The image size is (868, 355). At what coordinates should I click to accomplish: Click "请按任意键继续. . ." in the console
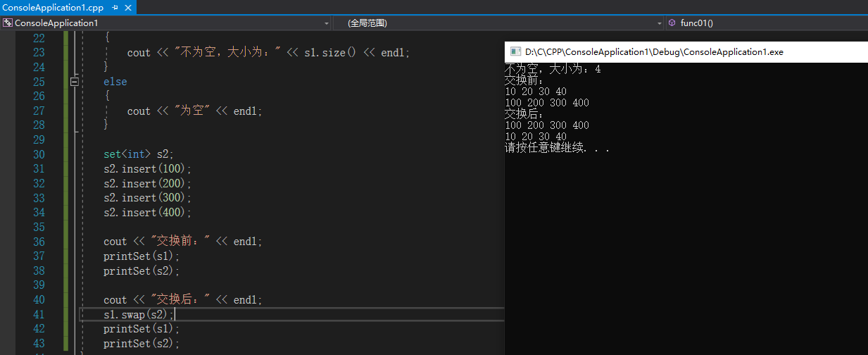pyautogui.click(x=557, y=148)
